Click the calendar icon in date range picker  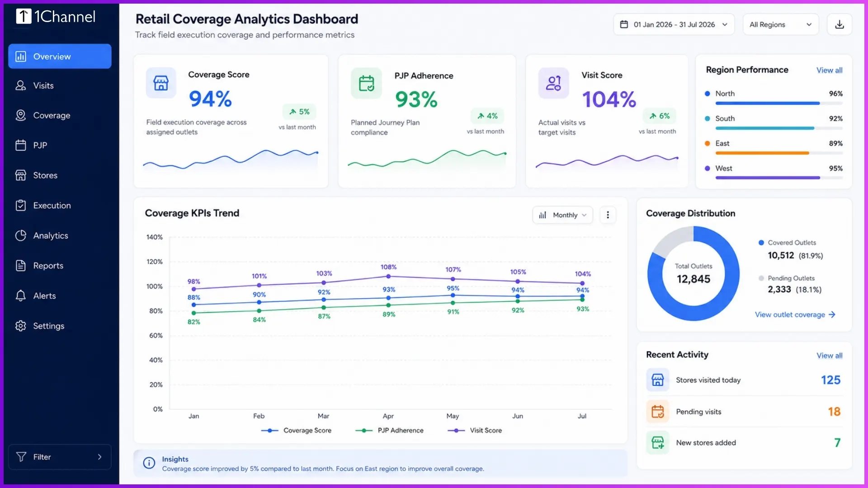click(x=624, y=24)
